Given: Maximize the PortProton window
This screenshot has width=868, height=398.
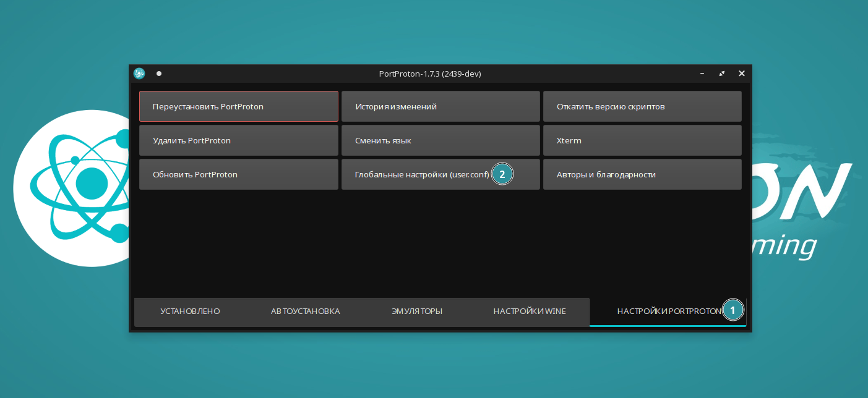Looking at the screenshot, I should coord(721,74).
